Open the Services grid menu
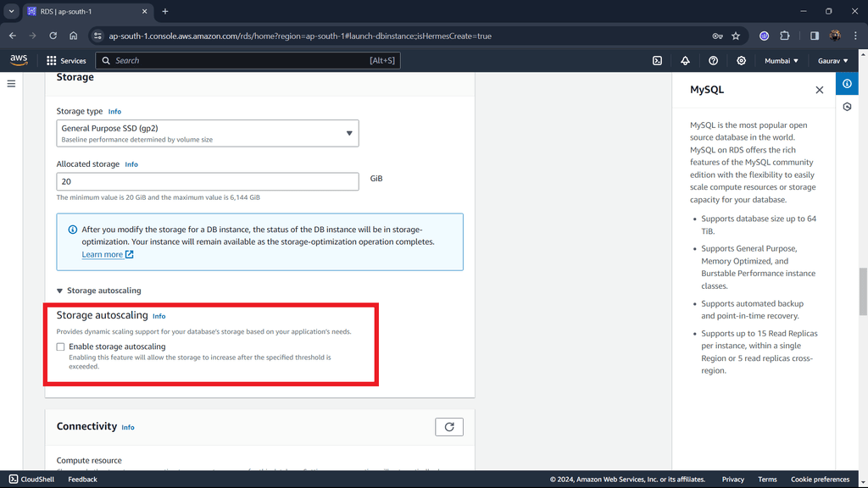This screenshot has height=488, width=868. 52,60
